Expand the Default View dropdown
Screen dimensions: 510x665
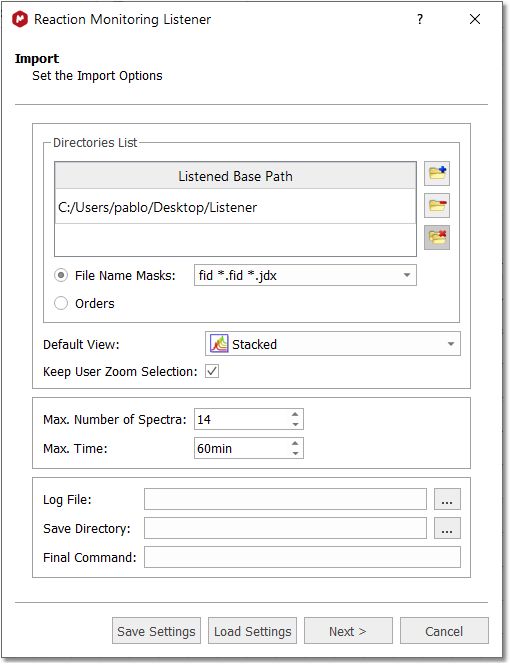pos(451,344)
